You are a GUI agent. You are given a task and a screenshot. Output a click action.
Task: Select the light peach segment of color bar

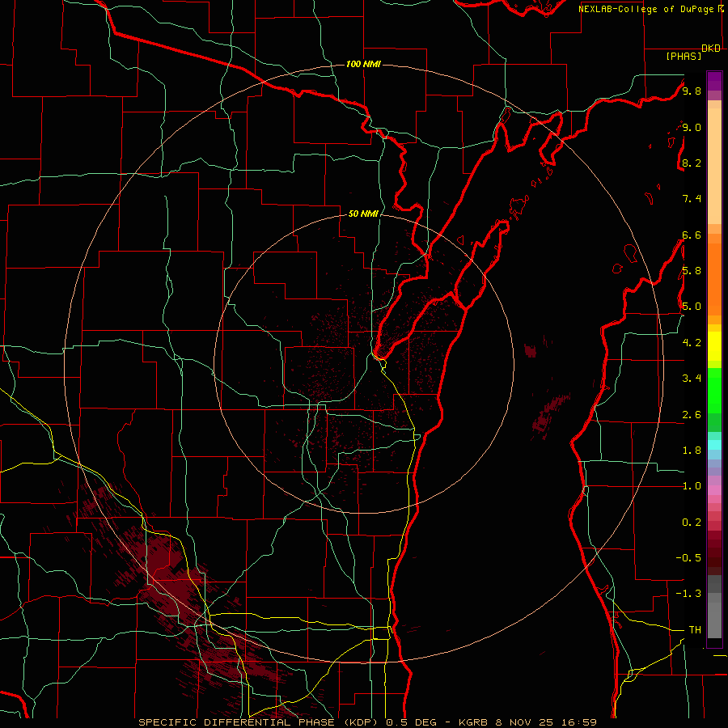pyautogui.click(x=714, y=166)
